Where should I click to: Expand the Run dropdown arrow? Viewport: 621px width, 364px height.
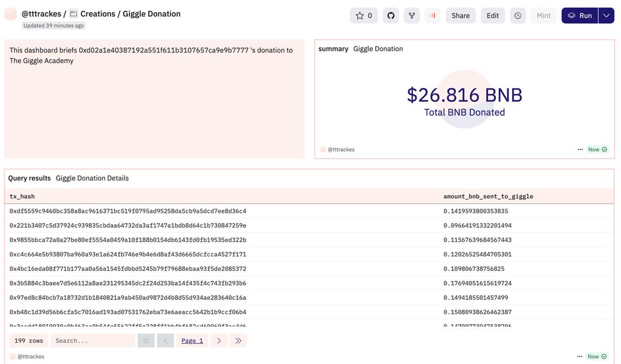(607, 16)
